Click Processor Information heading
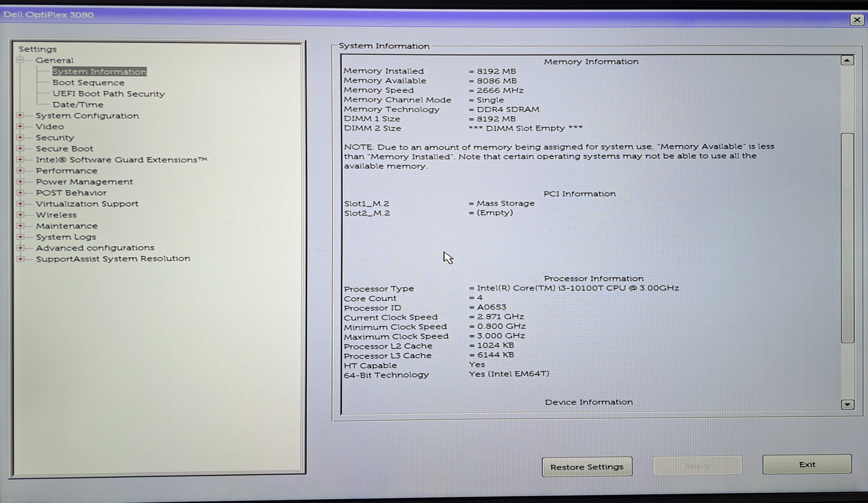The height and width of the screenshot is (503, 868). pyautogui.click(x=594, y=279)
